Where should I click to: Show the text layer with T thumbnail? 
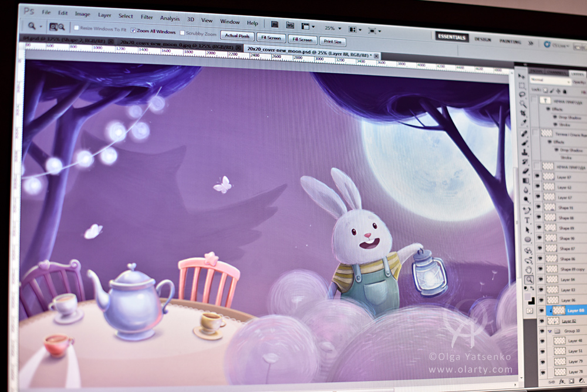point(534,100)
